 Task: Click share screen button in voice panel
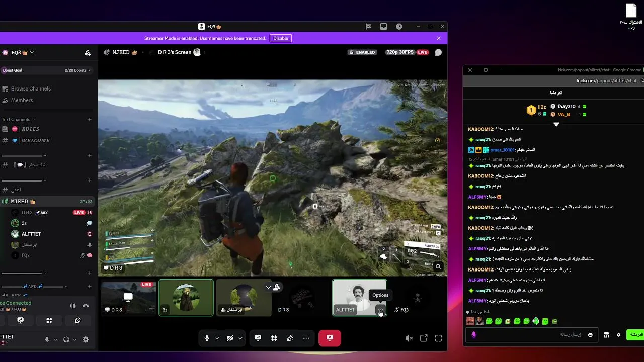tap(21, 320)
